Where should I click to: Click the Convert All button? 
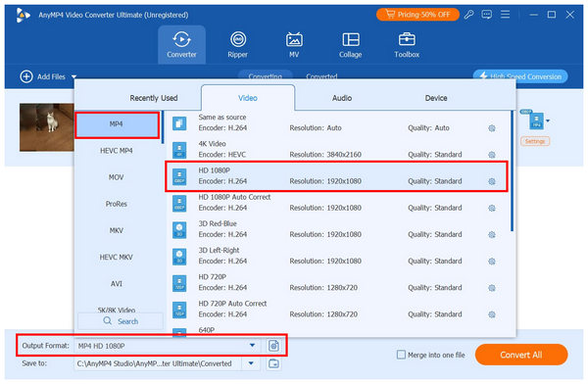pyautogui.click(x=521, y=355)
